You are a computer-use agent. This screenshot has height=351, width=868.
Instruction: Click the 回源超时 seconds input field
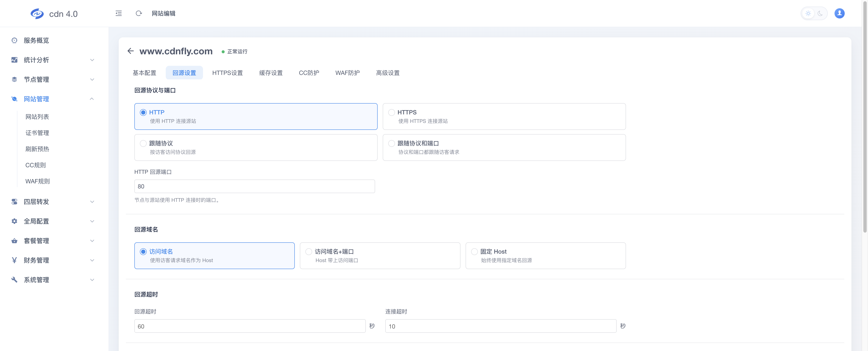pyautogui.click(x=250, y=326)
